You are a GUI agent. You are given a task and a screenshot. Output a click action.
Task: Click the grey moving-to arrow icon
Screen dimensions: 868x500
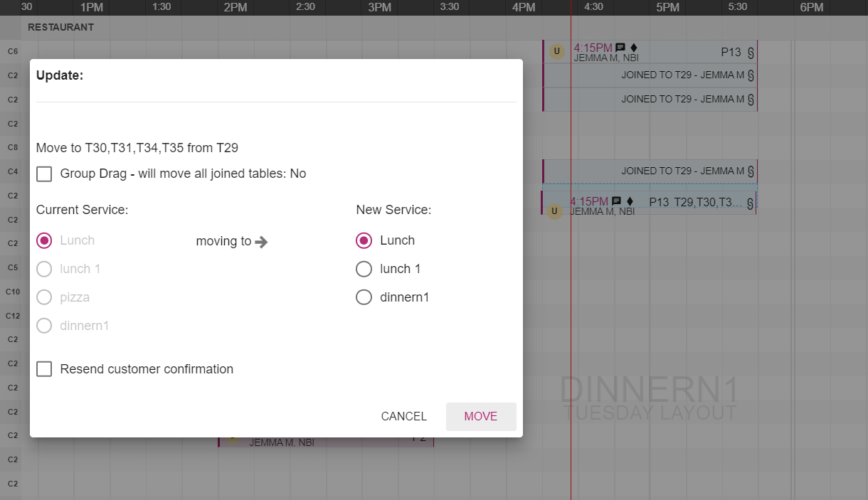(x=261, y=242)
